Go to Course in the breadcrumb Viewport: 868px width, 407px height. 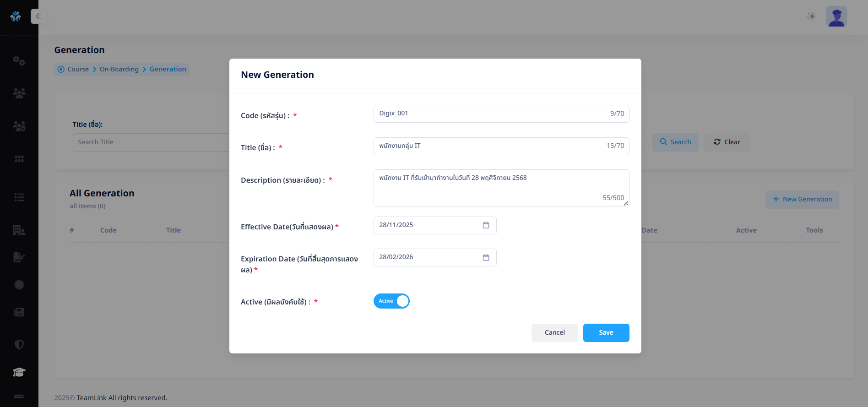tap(78, 70)
